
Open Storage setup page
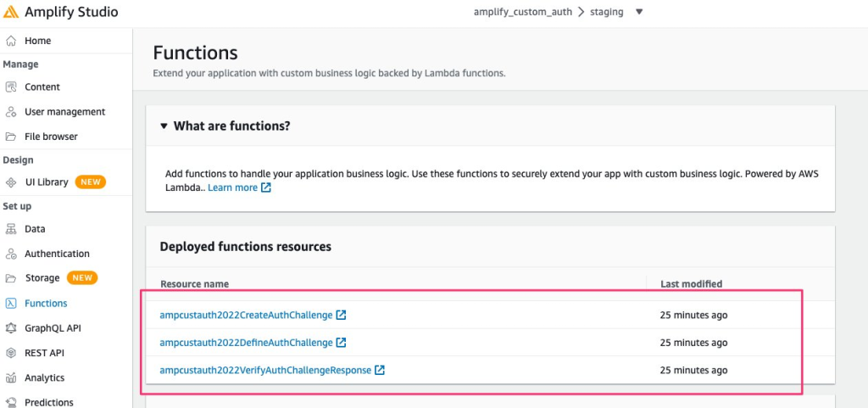pos(42,278)
